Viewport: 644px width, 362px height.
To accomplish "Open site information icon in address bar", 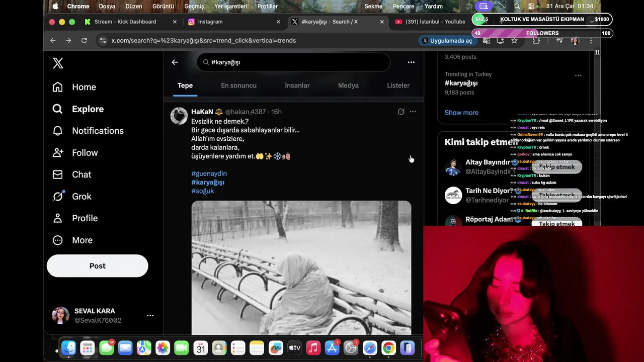I will [103, 41].
